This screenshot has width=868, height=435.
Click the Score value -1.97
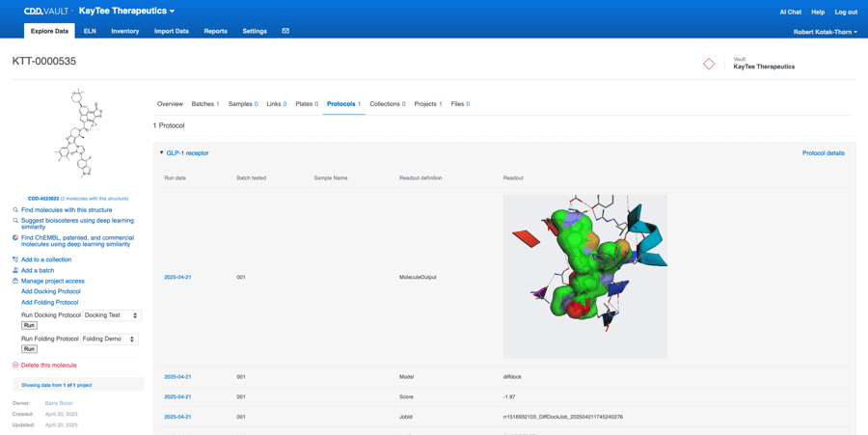[510, 396]
